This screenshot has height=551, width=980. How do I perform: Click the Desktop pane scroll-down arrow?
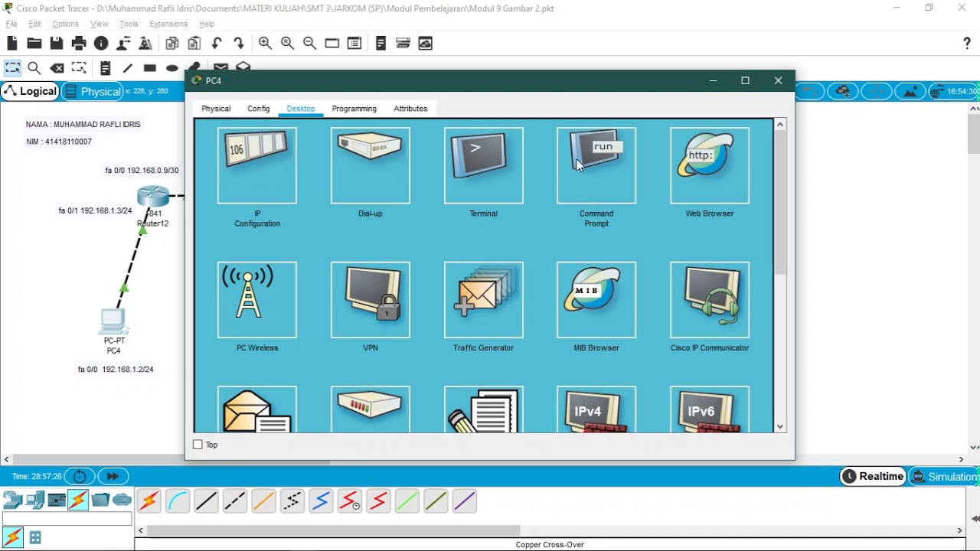pyautogui.click(x=780, y=427)
